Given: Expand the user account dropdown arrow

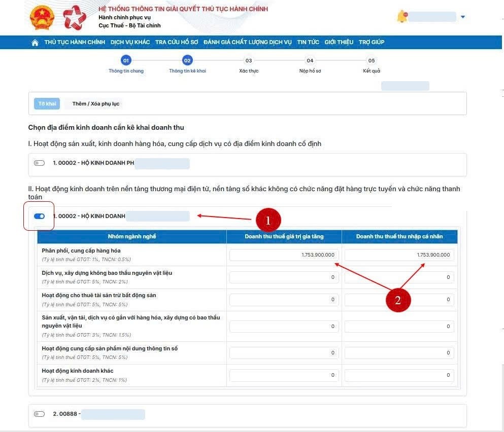Looking at the screenshot, I should (x=462, y=17).
